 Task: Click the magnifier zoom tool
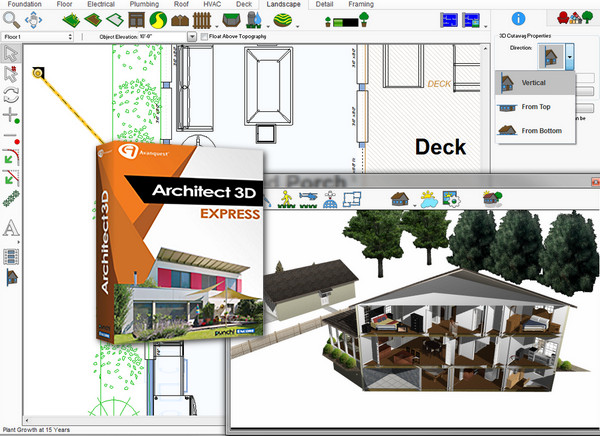click(x=12, y=19)
